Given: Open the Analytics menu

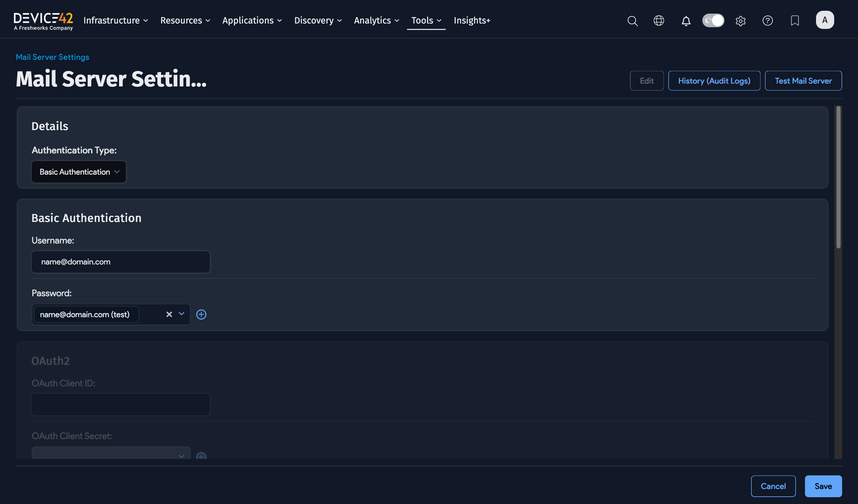Looking at the screenshot, I should pyautogui.click(x=376, y=20).
